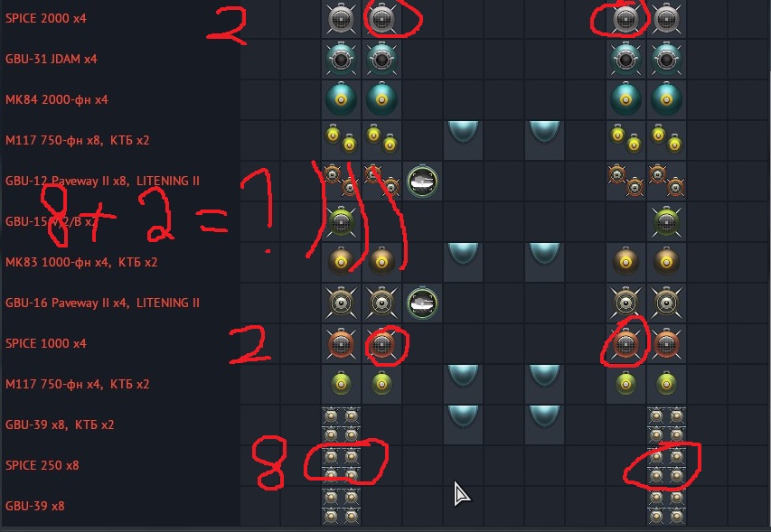Image resolution: width=771 pixels, height=532 pixels.
Task: Pick the MK84 2000-фн x4 loadout
Action: (57, 99)
